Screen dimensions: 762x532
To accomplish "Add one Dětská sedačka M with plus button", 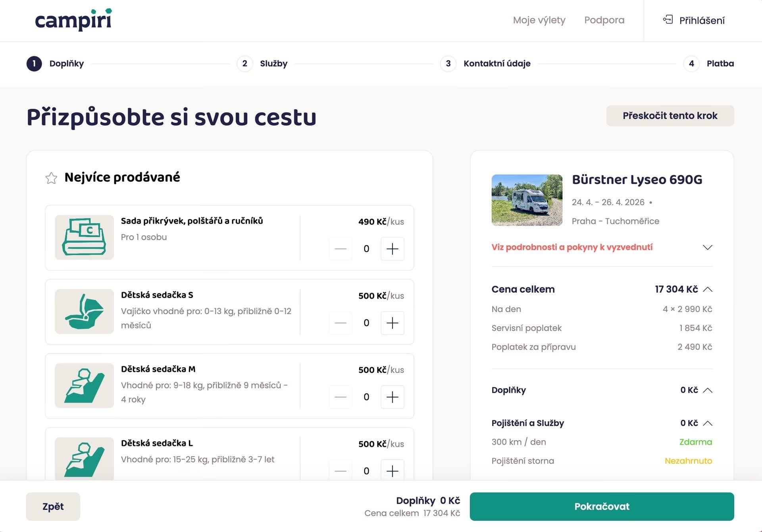I will [393, 397].
